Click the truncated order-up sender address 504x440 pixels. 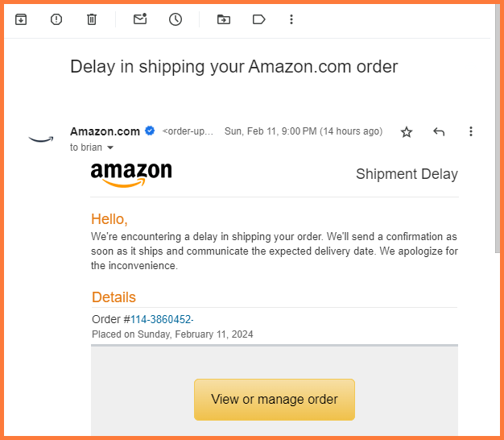188,131
